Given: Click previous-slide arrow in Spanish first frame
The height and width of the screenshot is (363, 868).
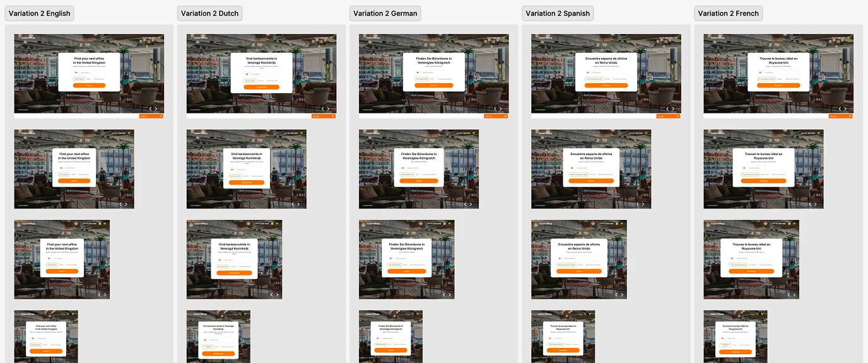Looking at the screenshot, I should click(x=667, y=109).
